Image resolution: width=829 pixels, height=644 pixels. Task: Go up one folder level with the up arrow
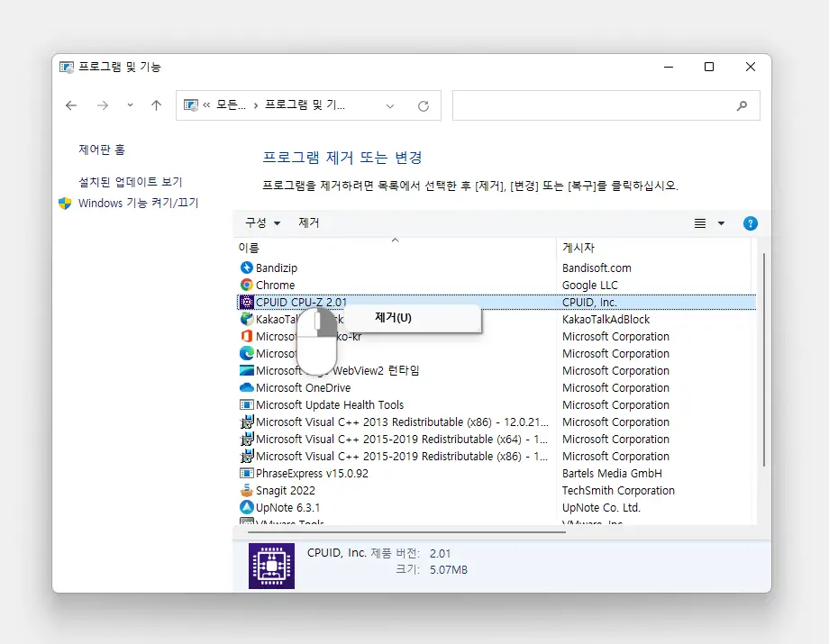[156, 105]
